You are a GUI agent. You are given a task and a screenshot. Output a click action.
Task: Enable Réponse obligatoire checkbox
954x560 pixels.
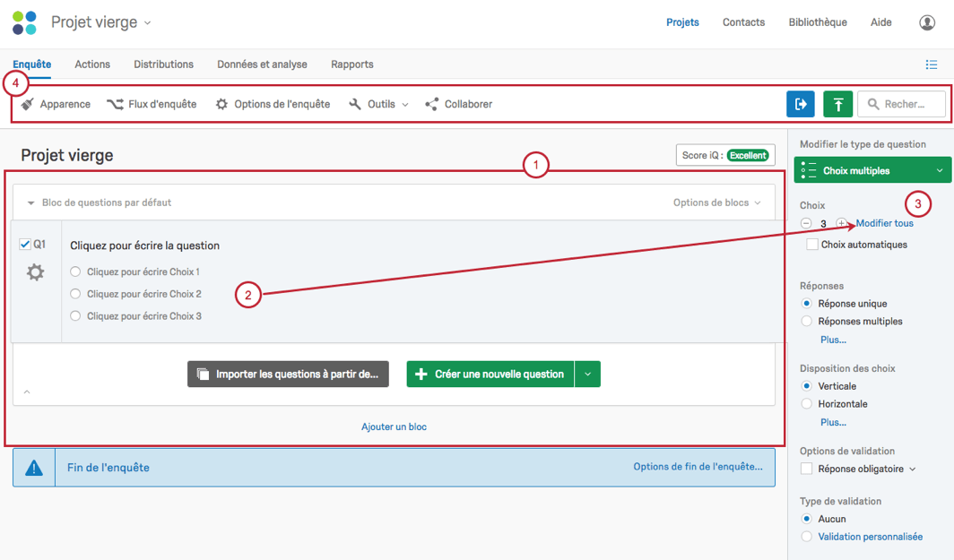pos(806,469)
